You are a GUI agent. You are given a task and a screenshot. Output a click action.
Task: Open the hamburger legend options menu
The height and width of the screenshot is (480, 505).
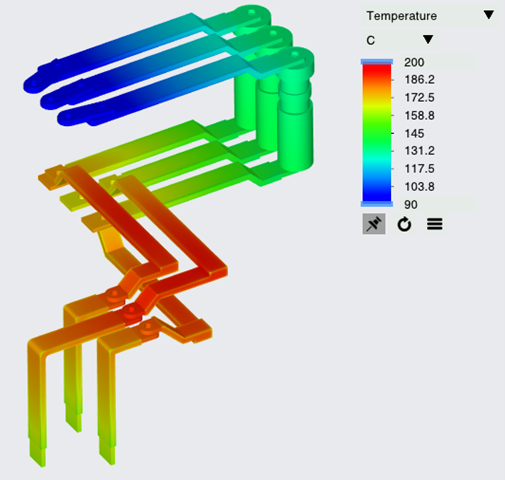[435, 224]
